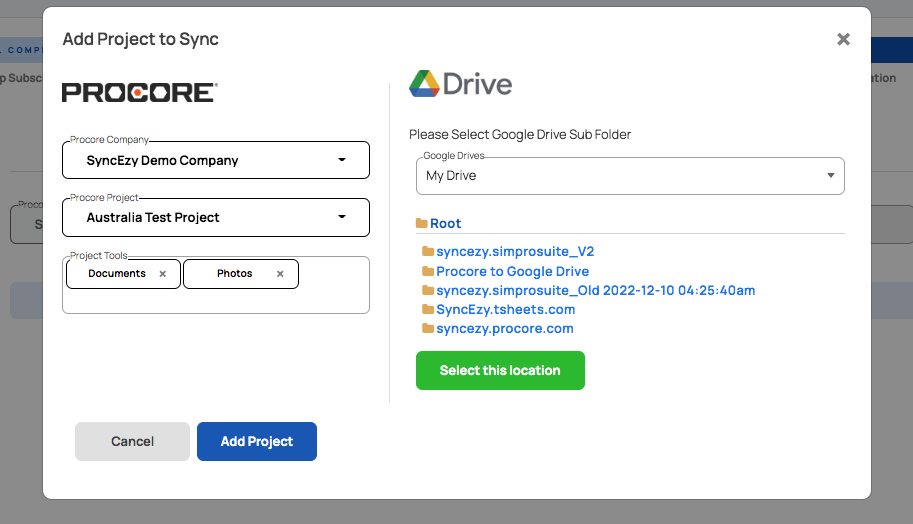The width and height of the screenshot is (913, 524).
Task: Open the syncezy.procore.com folder
Action: tap(505, 328)
